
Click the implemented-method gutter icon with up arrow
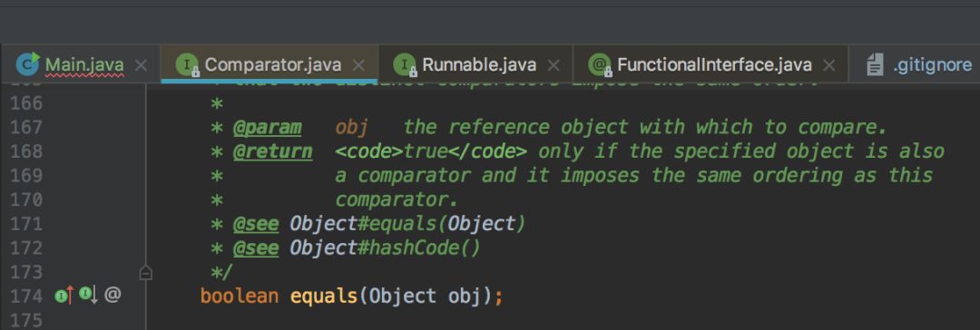point(64,295)
